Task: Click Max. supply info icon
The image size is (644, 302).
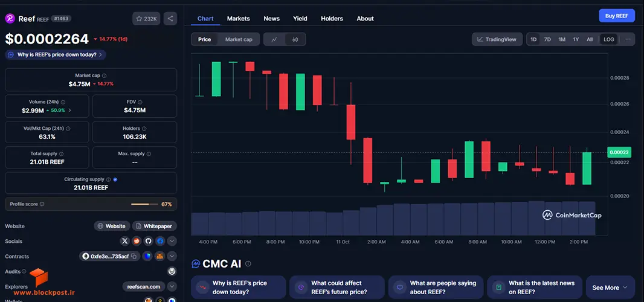Action: [x=149, y=153]
